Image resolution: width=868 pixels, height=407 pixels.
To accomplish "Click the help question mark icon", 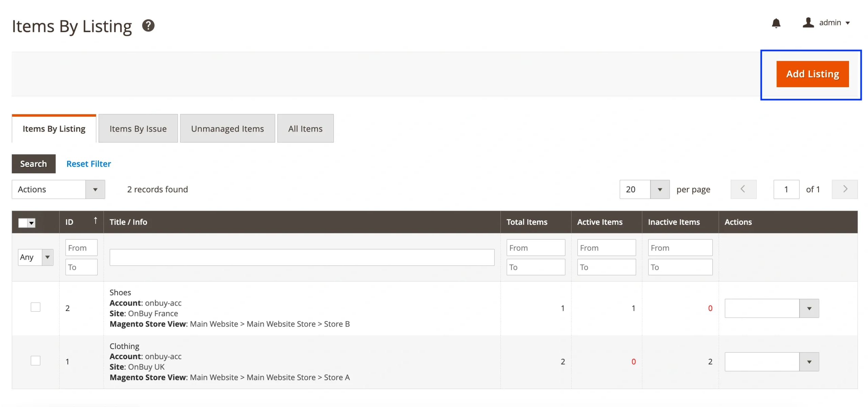I will 148,26.
